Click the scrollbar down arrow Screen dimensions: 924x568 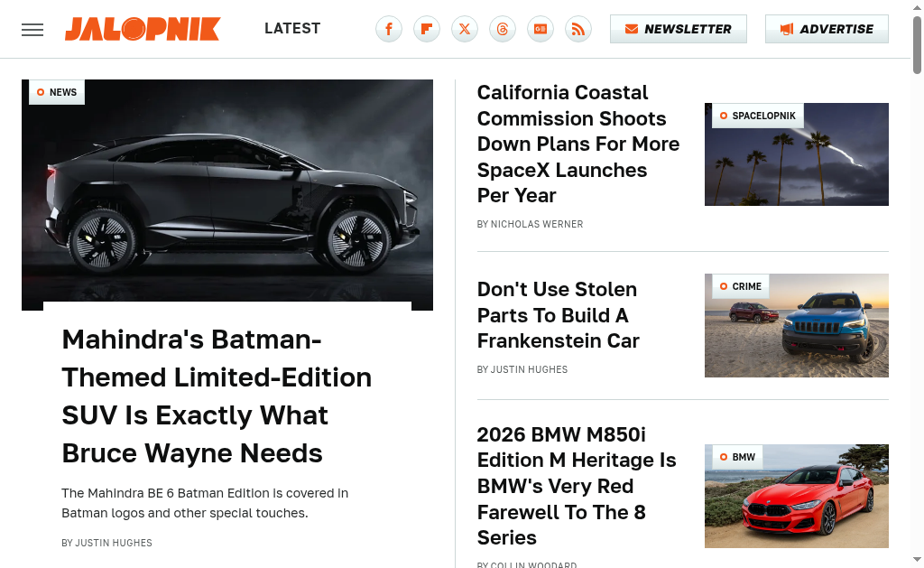coord(917,559)
